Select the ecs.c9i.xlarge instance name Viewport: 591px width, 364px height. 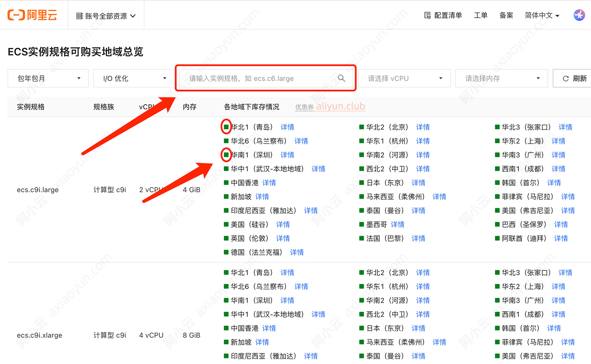click(40, 335)
